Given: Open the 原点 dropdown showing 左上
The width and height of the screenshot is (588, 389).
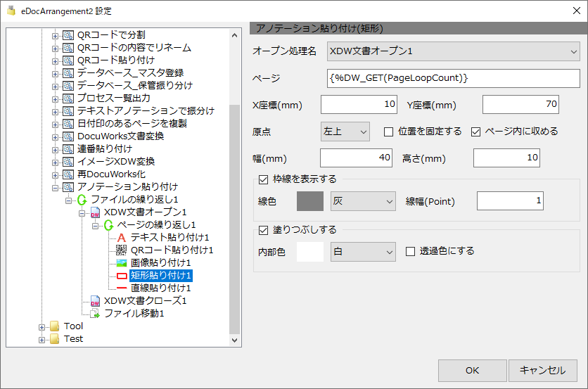Looking at the screenshot, I should [345, 132].
